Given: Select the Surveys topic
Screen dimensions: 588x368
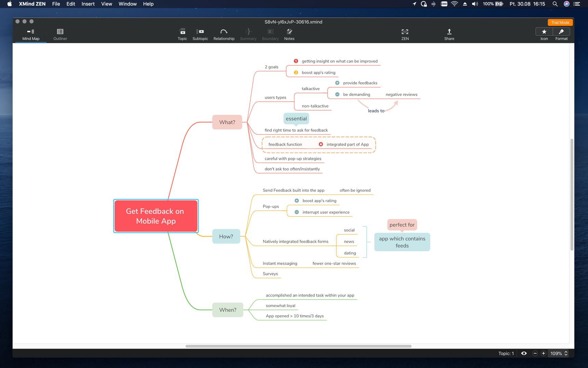Looking at the screenshot, I should pos(270,274).
